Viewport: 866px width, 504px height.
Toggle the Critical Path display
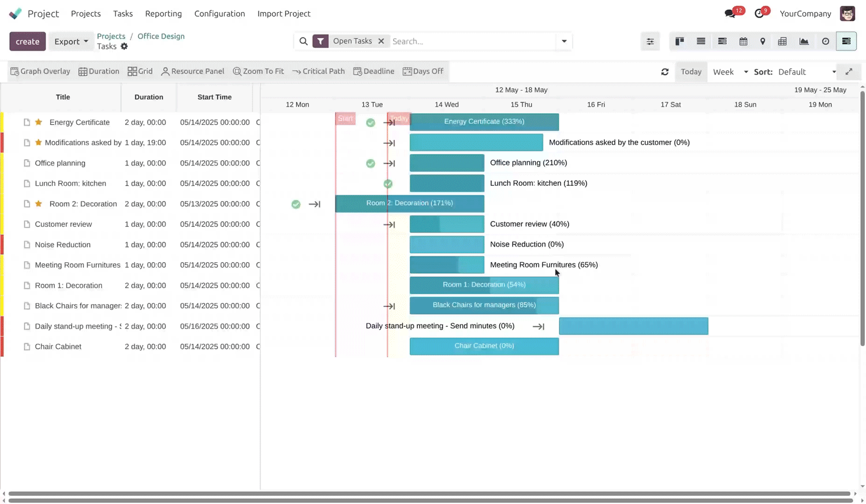pos(318,71)
